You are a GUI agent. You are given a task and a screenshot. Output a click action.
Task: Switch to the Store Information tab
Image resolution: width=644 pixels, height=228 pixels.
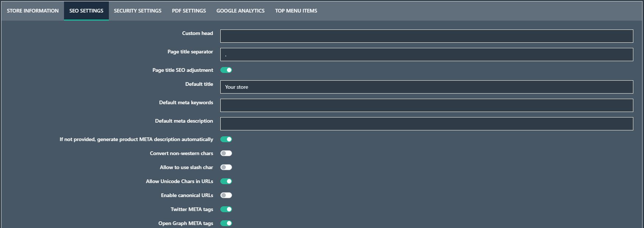click(x=33, y=11)
